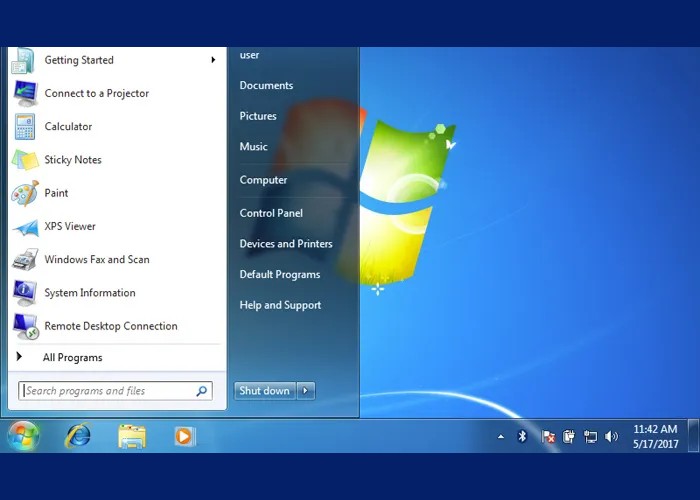The width and height of the screenshot is (700, 500).
Task: Open the Shut down options arrow
Action: [306, 391]
